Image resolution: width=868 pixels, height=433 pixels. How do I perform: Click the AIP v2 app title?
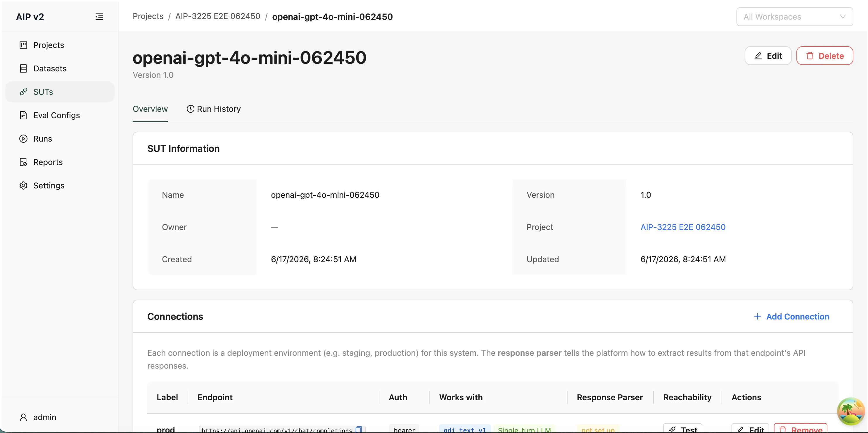click(x=30, y=17)
